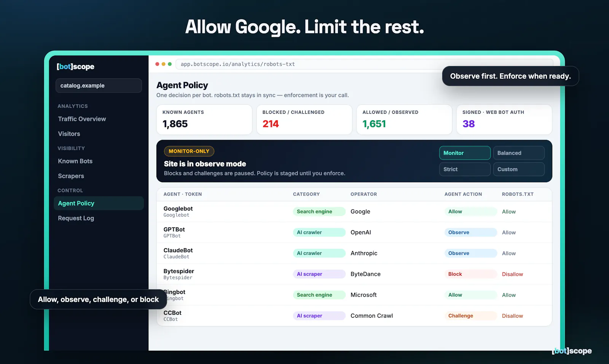Click the Blocked / Challenged 214 card
Viewport: 609px width, 364px height.
[x=304, y=119]
